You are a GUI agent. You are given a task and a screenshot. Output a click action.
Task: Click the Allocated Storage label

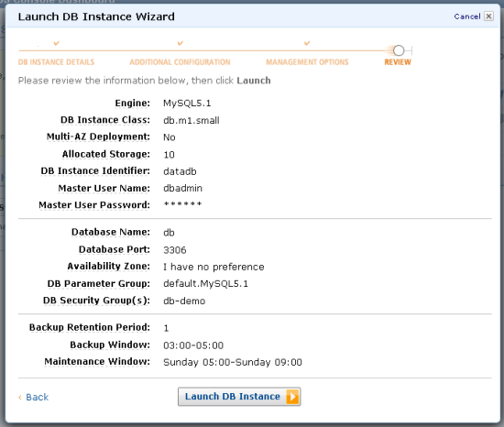point(106,154)
